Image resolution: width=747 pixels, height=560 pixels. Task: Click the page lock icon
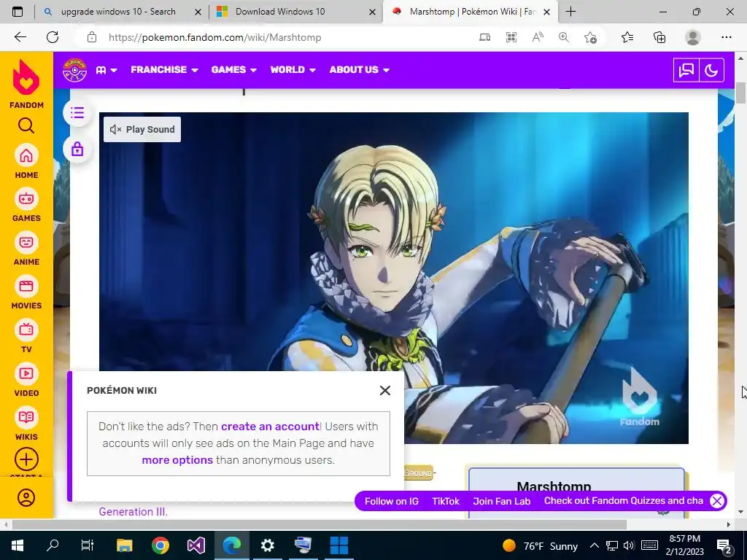click(77, 149)
